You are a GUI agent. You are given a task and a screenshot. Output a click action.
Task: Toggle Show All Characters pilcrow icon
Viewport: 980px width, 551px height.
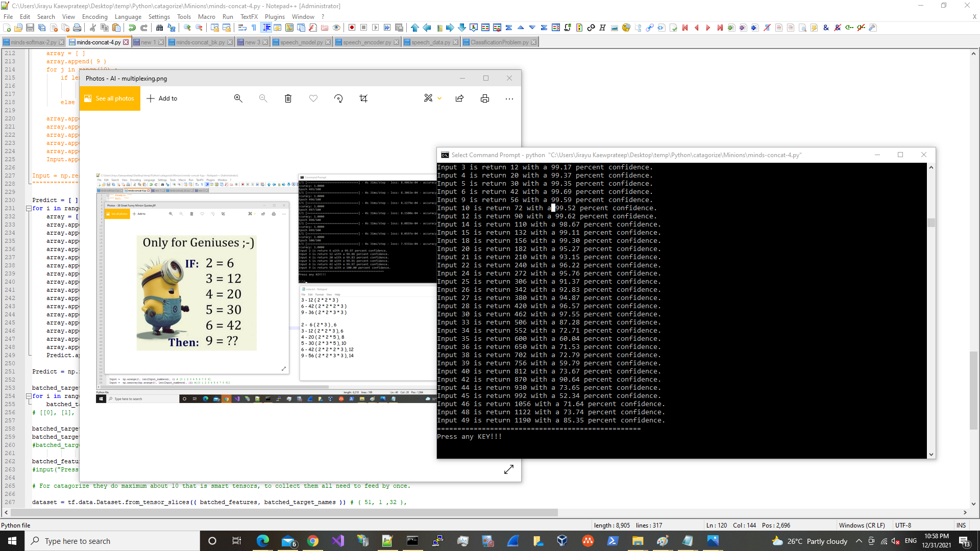[254, 28]
